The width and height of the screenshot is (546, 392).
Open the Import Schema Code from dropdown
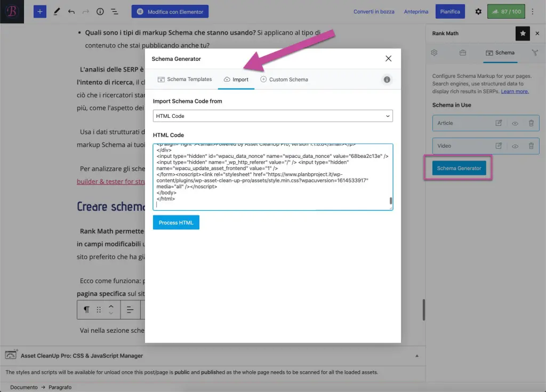pos(272,116)
